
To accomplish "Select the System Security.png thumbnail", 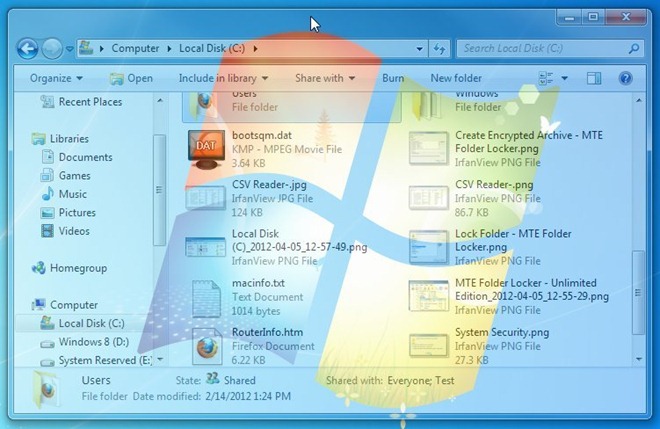I will click(428, 346).
